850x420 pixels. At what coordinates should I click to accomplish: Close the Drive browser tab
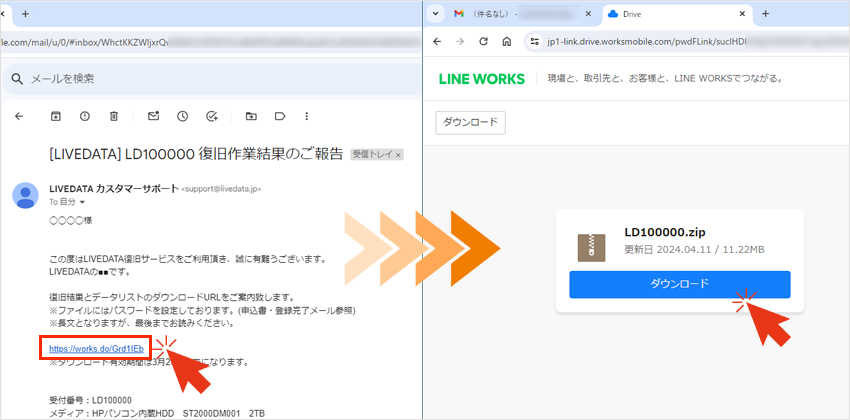(742, 14)
